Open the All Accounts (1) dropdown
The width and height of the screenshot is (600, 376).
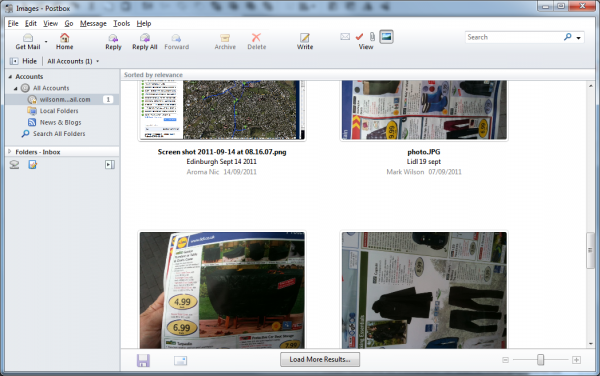tap(73, 61)
